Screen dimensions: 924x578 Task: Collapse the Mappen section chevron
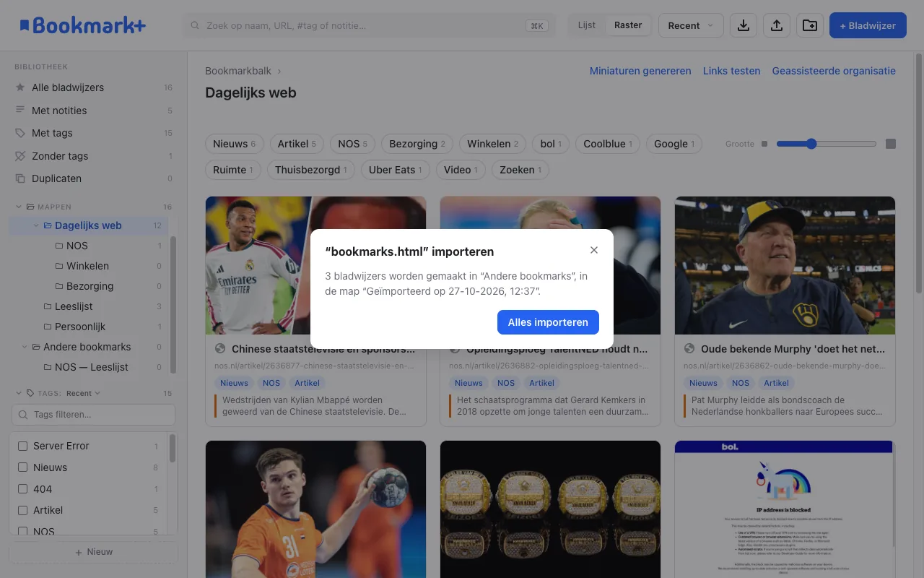pos(19,207)
